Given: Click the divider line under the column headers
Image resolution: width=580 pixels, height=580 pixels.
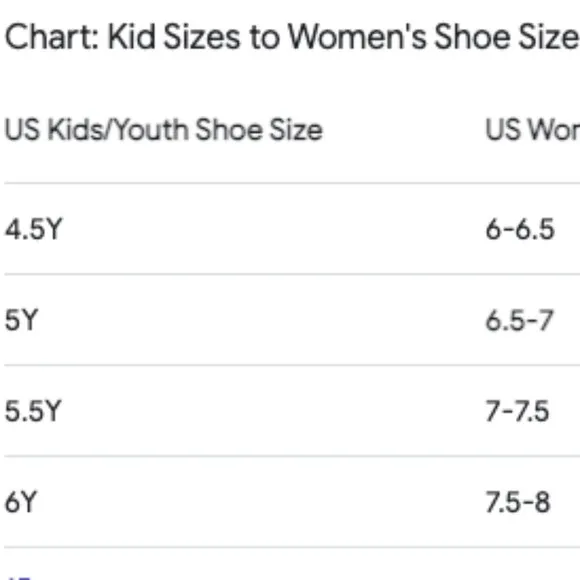Looking at the screenshot, I should point(292,183).
